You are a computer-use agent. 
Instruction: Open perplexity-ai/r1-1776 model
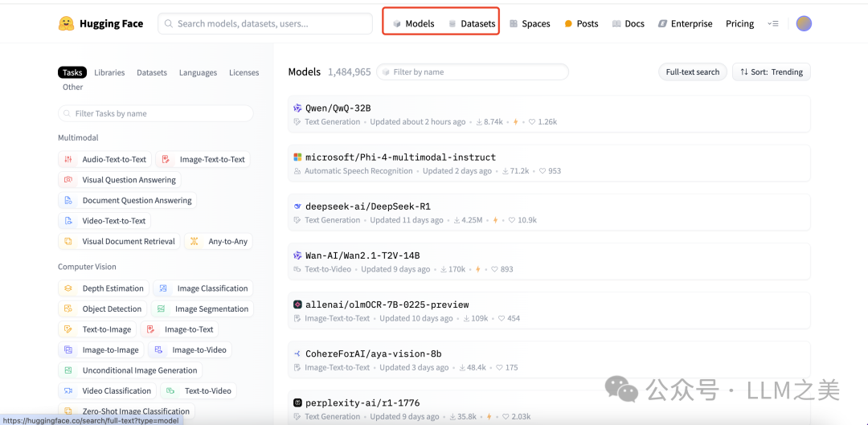pos(549,408)
